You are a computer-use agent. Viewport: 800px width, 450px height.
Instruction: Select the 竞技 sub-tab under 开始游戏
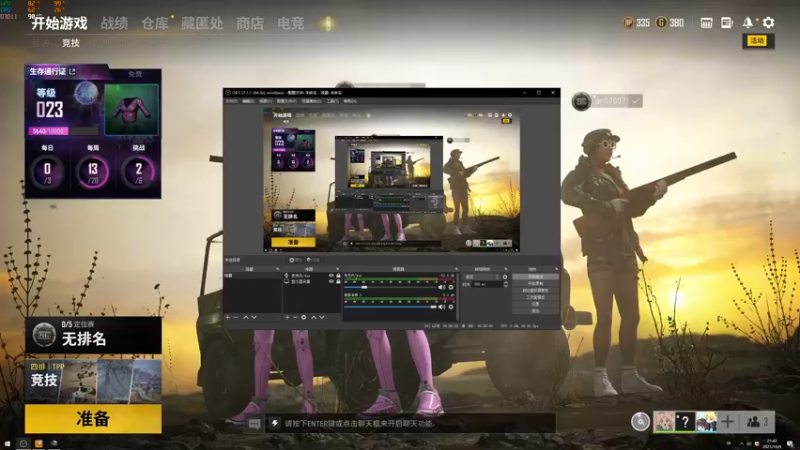71,43
